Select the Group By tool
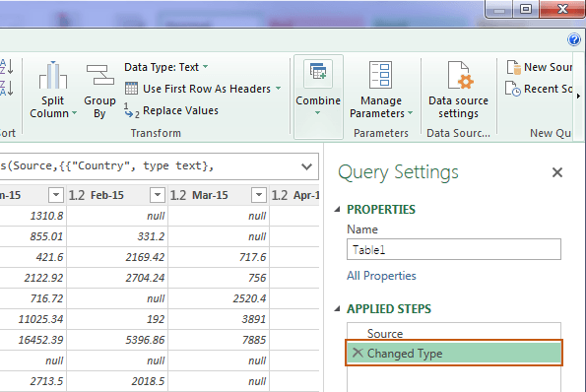 99,91
